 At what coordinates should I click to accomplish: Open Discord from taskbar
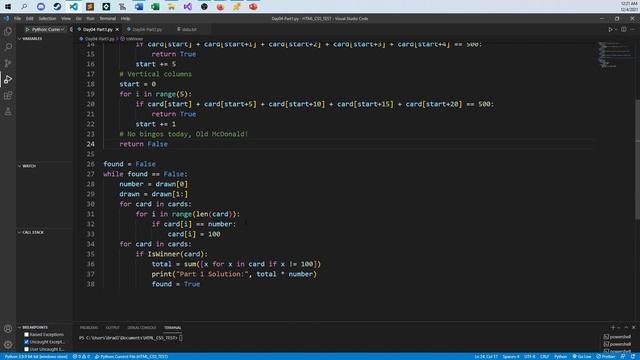[41, 7]
